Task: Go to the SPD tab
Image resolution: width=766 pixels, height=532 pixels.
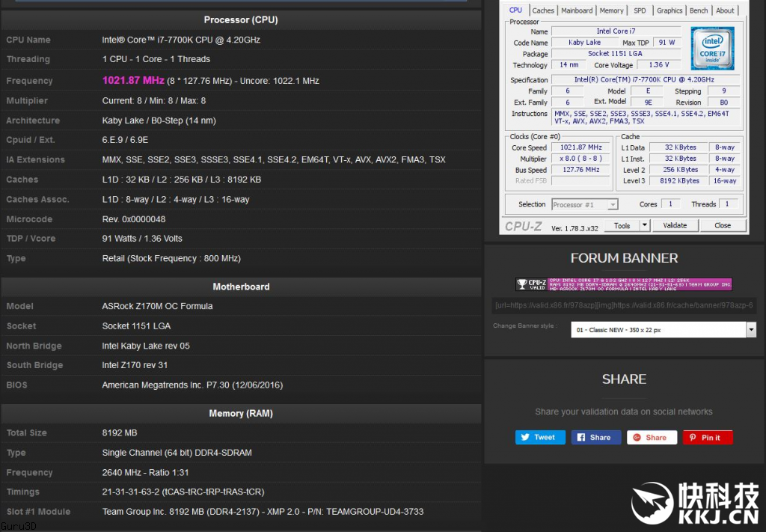Action: coord(640,10)
